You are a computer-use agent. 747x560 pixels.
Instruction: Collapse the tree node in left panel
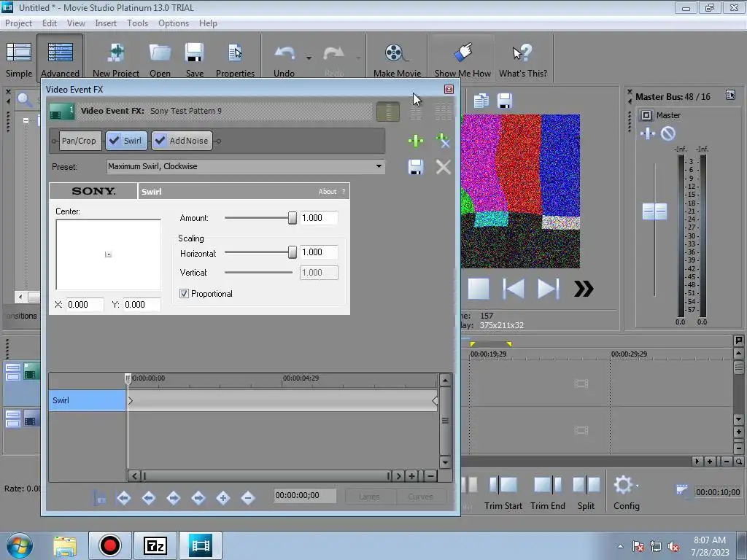click(x=26, y=120)
